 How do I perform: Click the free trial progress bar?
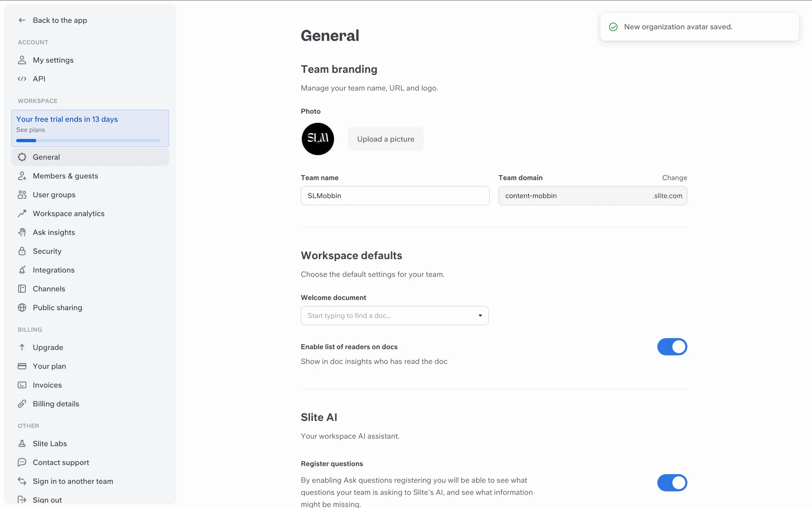coord(88,141)
